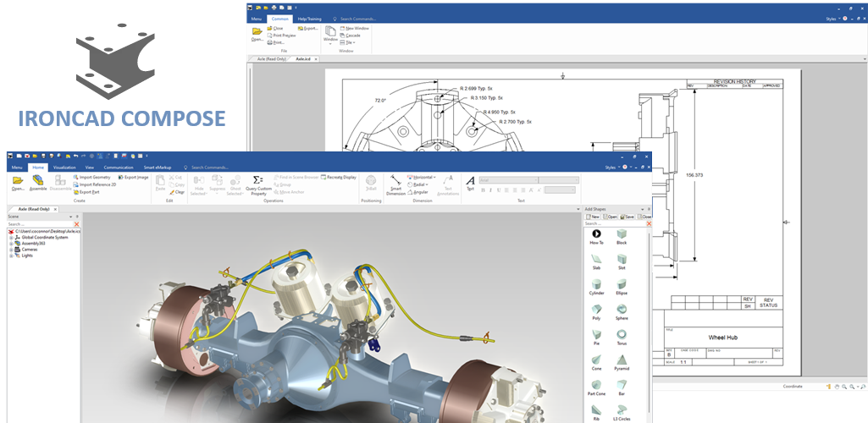Open Query Custom Property tool
868x423 pixels.
pos(258,184)
